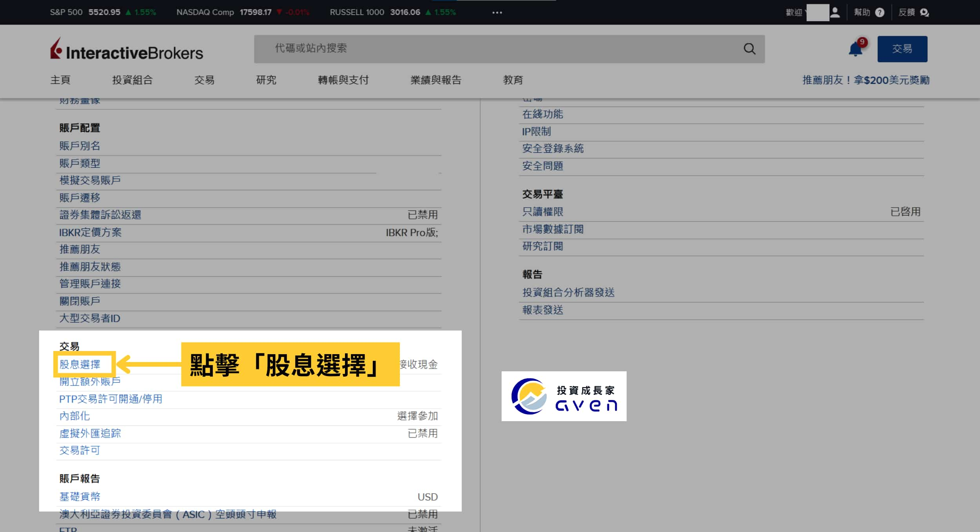
Task: Open the 業績與報告 menu
Action: 436,80
